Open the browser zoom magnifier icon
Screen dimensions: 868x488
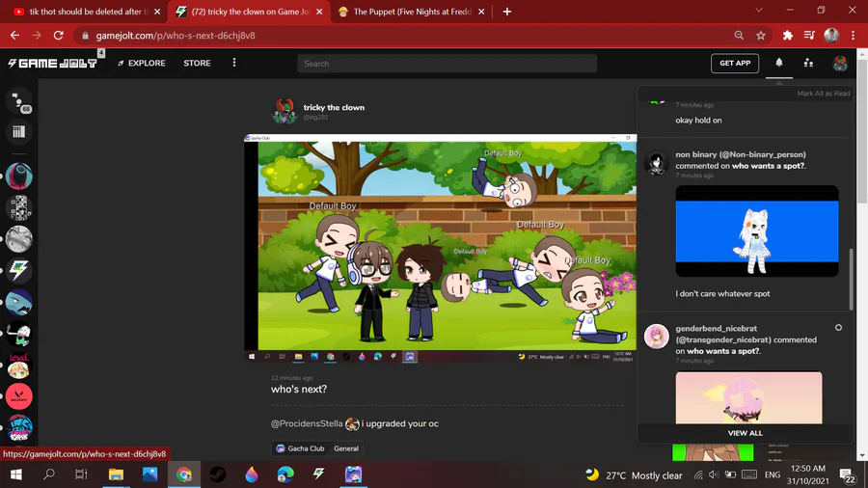(x=739, y=36)
